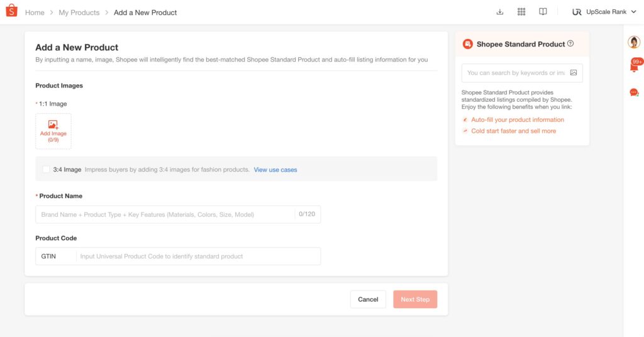Click the user avatar in right sidebar

tap(634, 42)
